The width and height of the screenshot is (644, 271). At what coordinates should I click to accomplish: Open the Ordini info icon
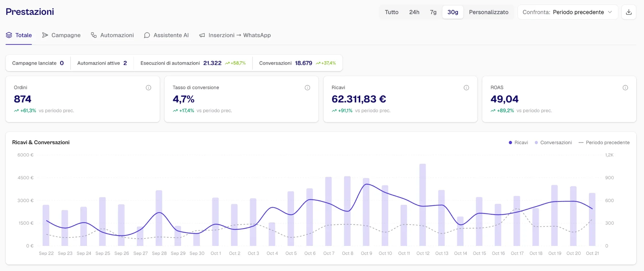(x=148, y=88)
